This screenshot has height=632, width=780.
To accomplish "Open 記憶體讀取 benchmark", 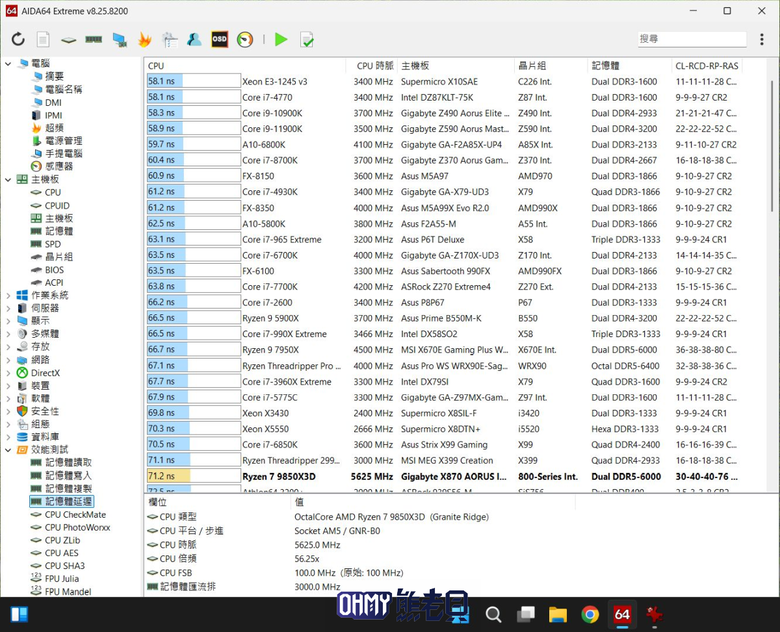I will click(69, 462).
